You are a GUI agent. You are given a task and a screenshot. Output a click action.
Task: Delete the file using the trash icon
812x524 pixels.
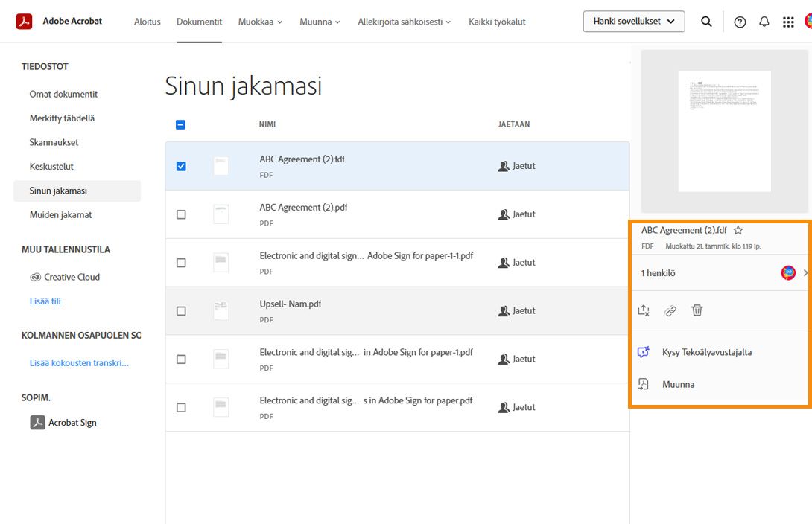697,310
